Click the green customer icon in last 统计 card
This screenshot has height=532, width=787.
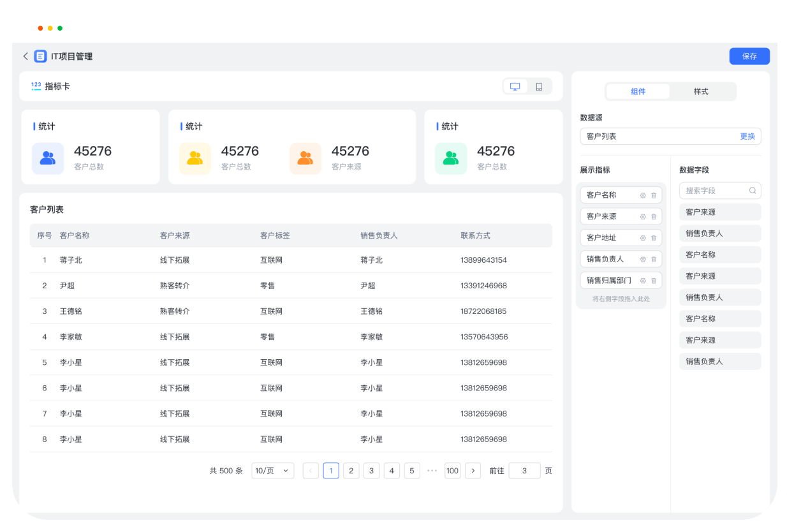click(451, 158)
